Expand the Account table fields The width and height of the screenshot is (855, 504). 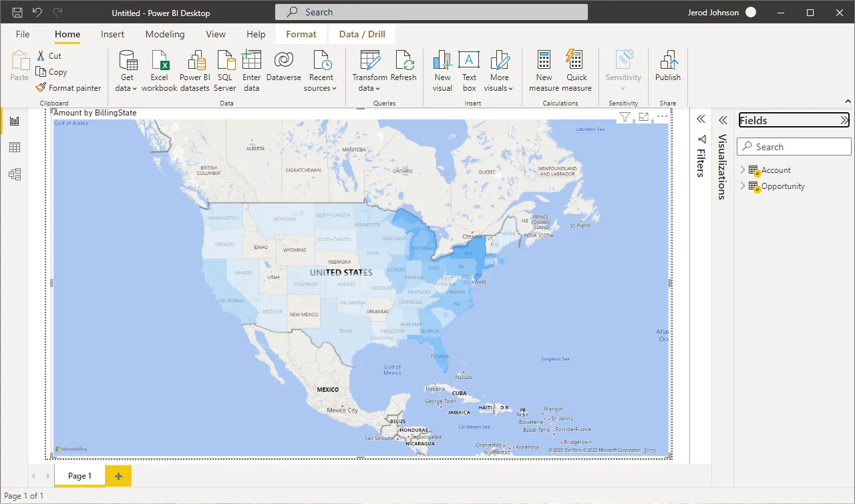click(742, 170)
